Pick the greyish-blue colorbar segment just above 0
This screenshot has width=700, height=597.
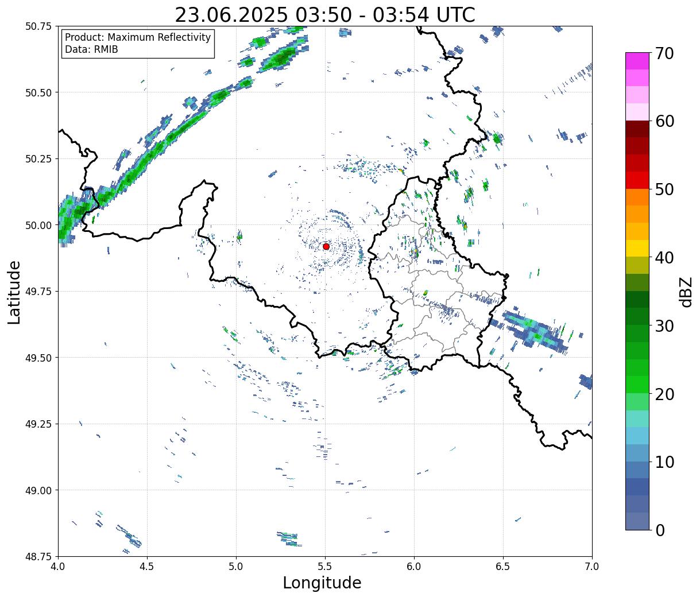pyautogui.click(x=637, y=521)
